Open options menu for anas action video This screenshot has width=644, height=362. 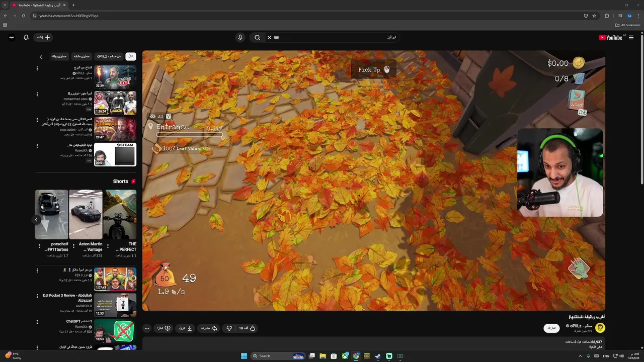click(37, 120)
